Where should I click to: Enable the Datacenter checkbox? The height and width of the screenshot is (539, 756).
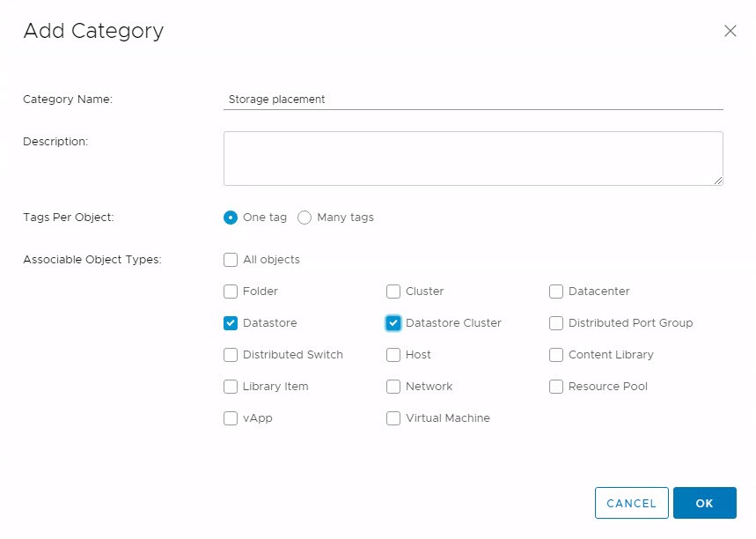[x=556, y=292]
